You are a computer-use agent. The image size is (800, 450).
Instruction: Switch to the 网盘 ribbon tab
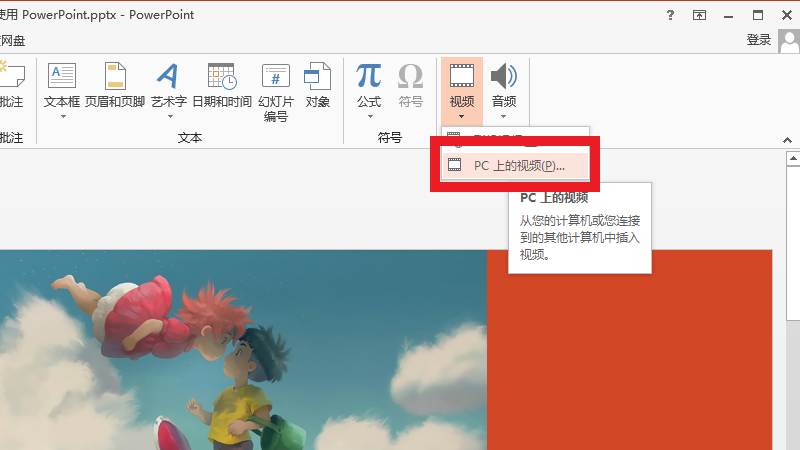pos(13,40)
